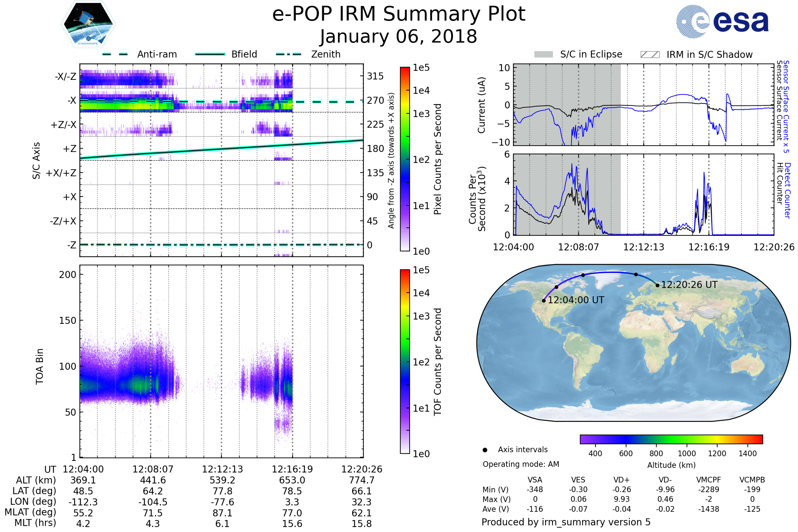Screen dimensions: 798x532
Task: Click the Axis intervals black dot marker
Action: [x=485, y=450]
